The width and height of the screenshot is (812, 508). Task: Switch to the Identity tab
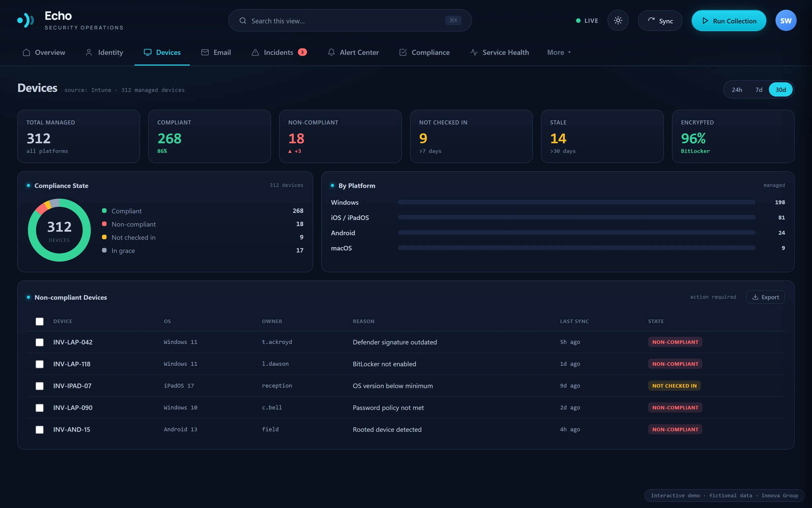(x=104, y=52)
